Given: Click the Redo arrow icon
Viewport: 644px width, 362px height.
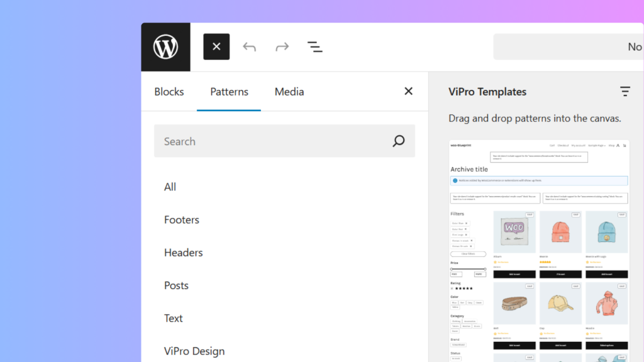Looking at the screenshot, I should (282, 47).
